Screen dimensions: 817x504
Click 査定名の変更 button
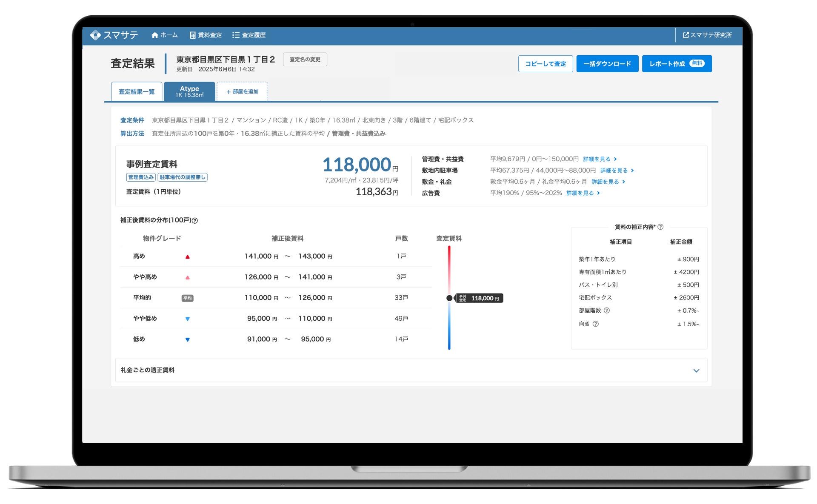click(305, 60)
